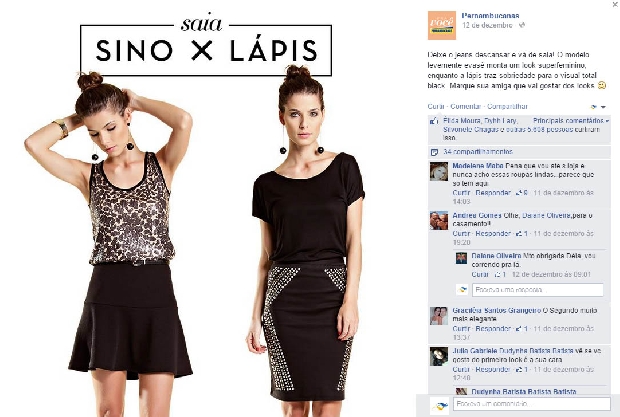
Task: Like the post with the Curtir link
Action: click(436, 106)
